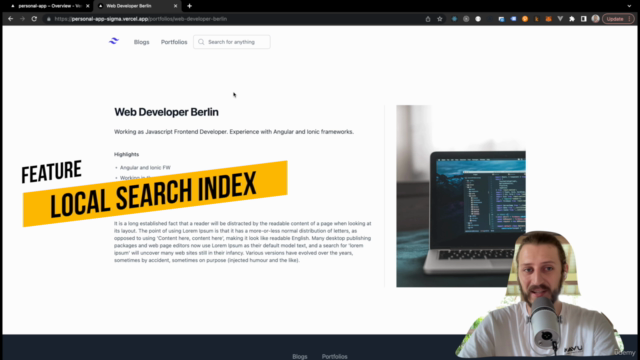Click the orange circular extension icon
The width and height of the screenshot is (640, 360).
pos(525,19)
